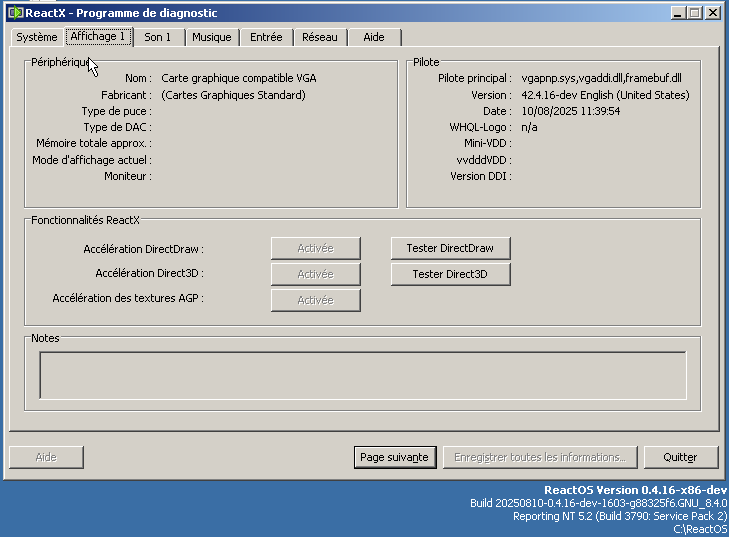Click Tester Direct3D button

(x=451, y=274)
